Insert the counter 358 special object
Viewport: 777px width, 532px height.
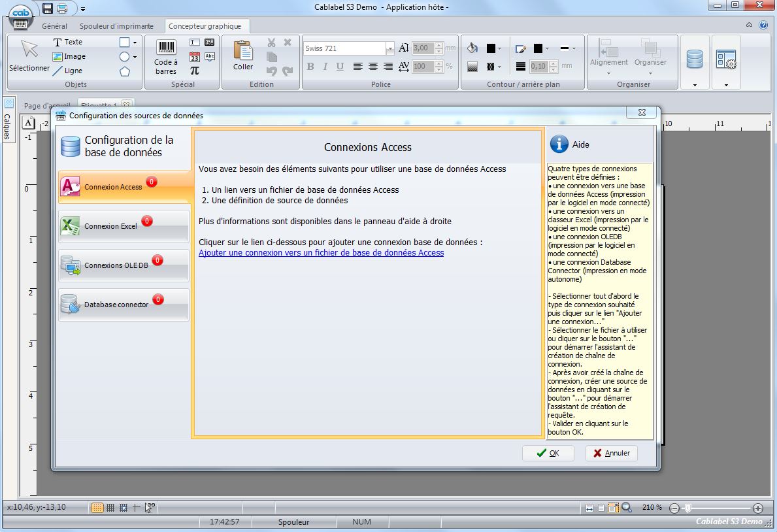coord(210,42)
